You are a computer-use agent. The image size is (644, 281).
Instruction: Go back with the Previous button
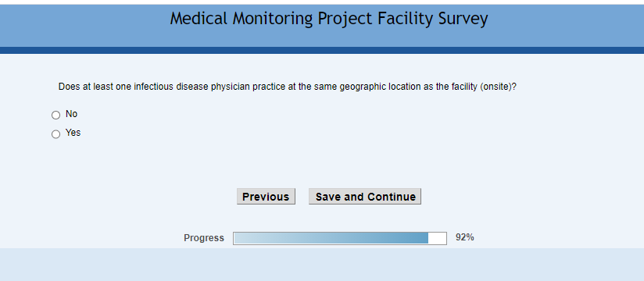pyautogui.click(x=266, y=197)
